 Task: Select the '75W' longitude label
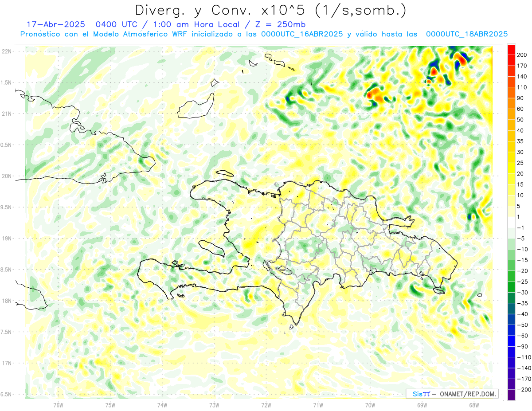coord(110,405)
